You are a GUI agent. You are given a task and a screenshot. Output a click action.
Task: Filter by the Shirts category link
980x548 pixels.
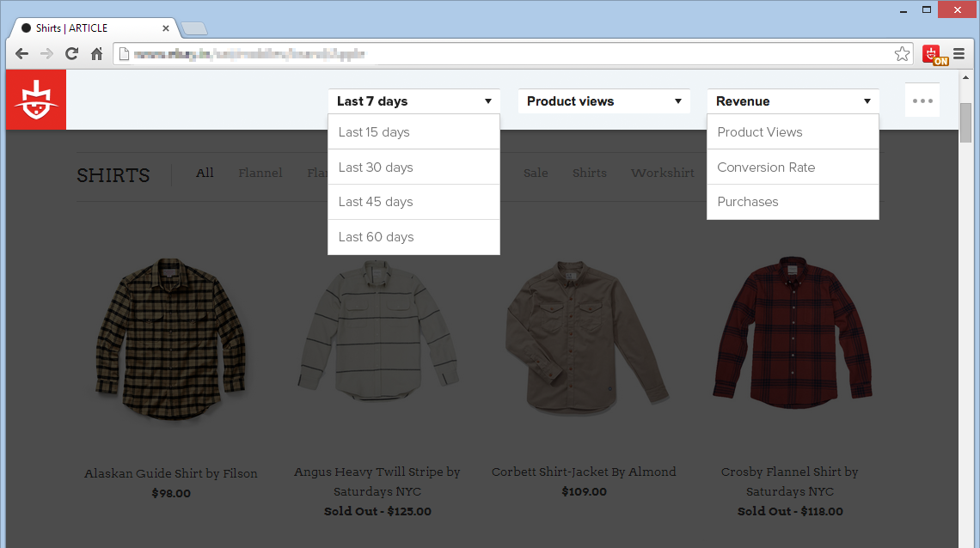(x=590, y=173)
